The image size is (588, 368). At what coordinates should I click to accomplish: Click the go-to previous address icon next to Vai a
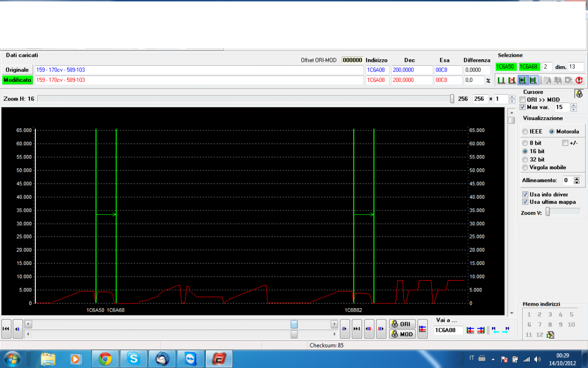470,330
